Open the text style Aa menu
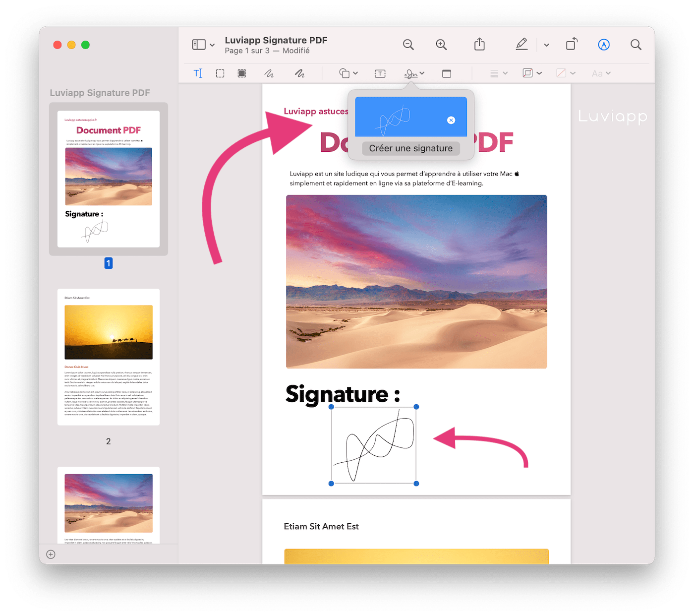This screenshot has width=694, height=616. 600,73
